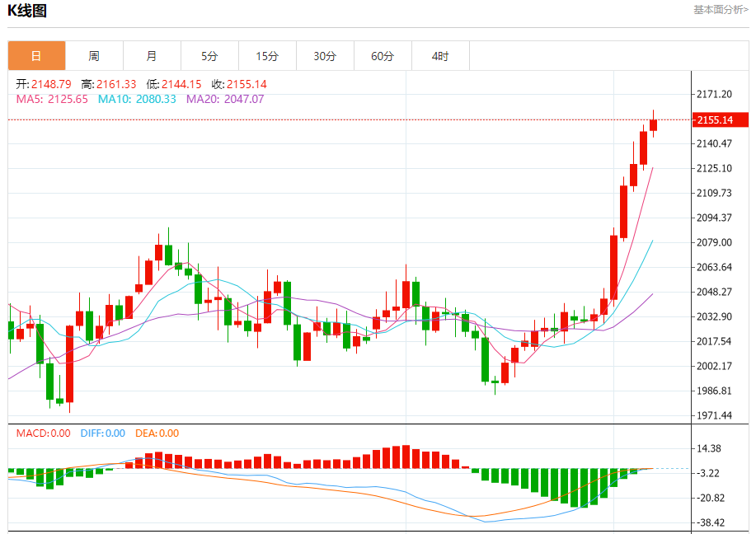Click the MACD value label
This screenshot has width=756, height=534.
(x=44, y=433)
